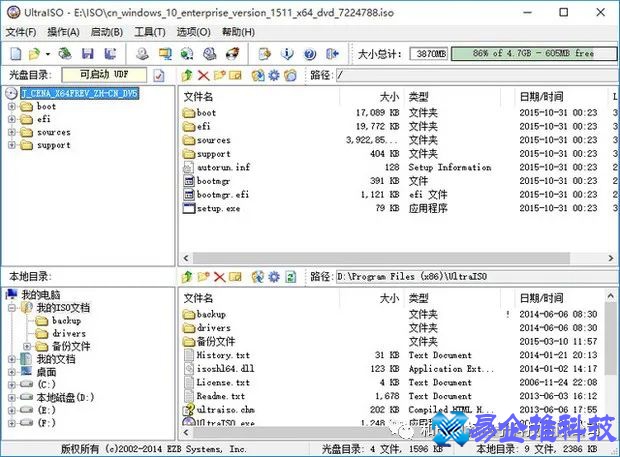Expand the boot folder in the image tree
The width and height of the screenshot is (620, 457).
pos(12,106)
